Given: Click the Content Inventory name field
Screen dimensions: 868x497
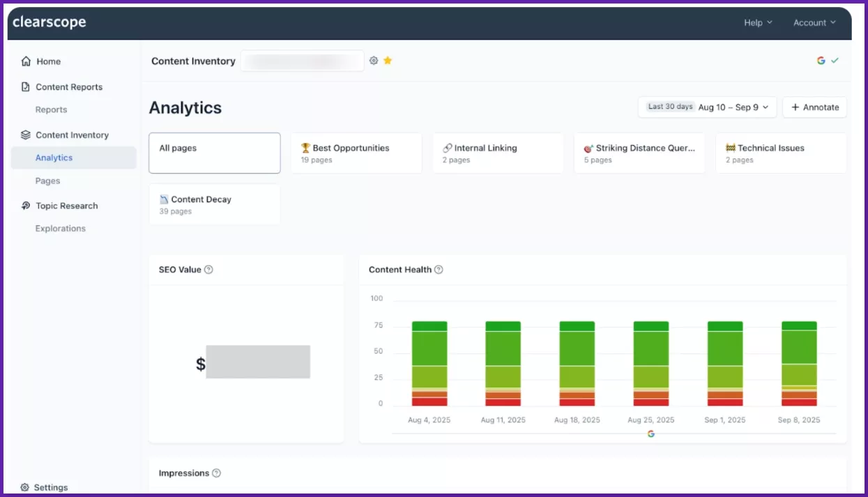Looking at the screenshot, I should pyautogui.click(x=303, y=61).
